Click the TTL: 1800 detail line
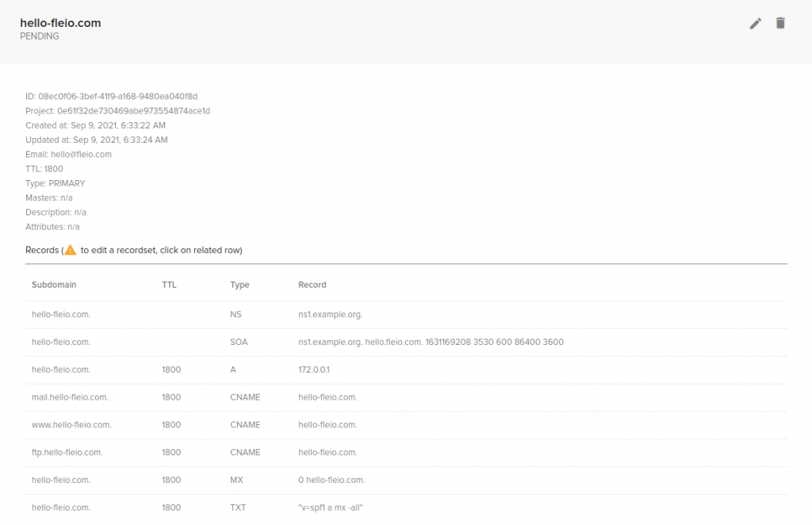 (44, 169)
